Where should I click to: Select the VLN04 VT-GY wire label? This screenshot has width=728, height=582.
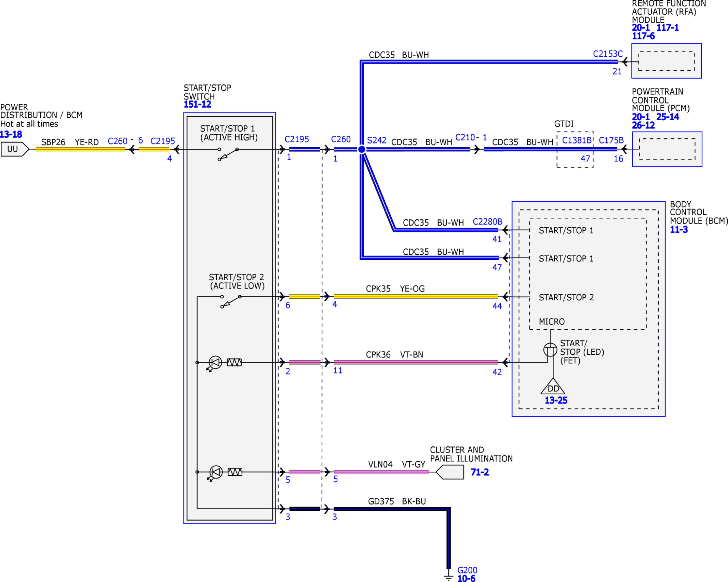[397, 464]
